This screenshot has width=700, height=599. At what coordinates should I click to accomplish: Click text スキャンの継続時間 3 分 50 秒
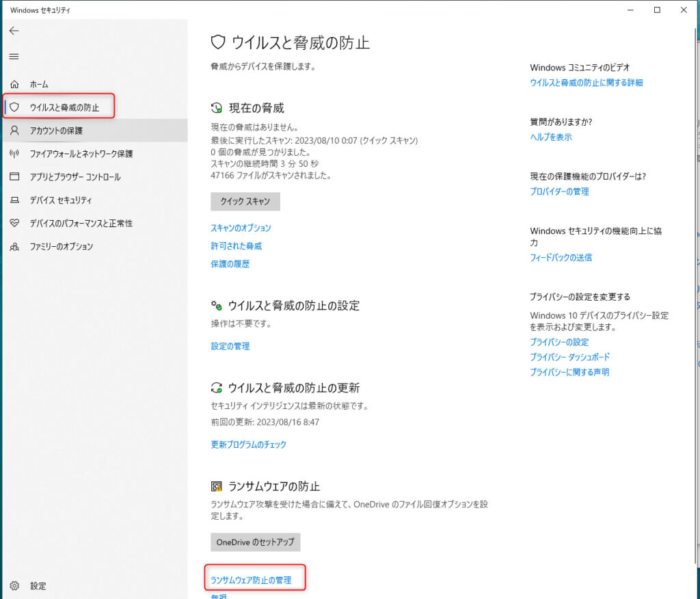(x=265, y=163)
